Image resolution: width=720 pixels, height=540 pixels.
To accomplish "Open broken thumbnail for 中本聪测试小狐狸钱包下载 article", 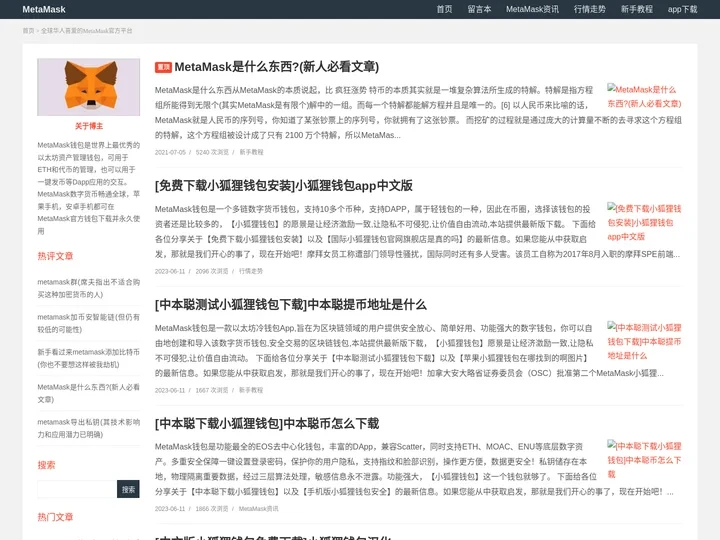I will point(644,341).
